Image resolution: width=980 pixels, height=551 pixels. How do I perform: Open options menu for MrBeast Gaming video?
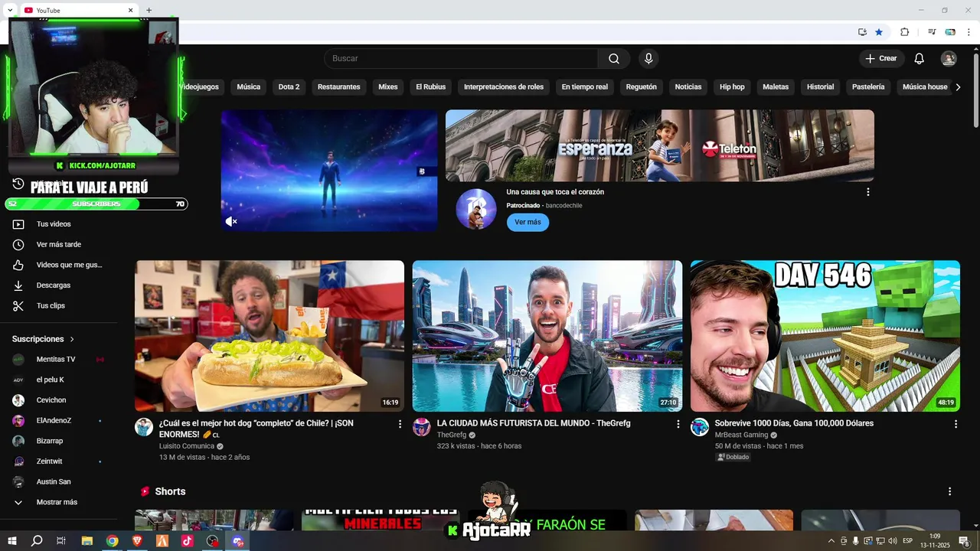[x=955, y=423]
